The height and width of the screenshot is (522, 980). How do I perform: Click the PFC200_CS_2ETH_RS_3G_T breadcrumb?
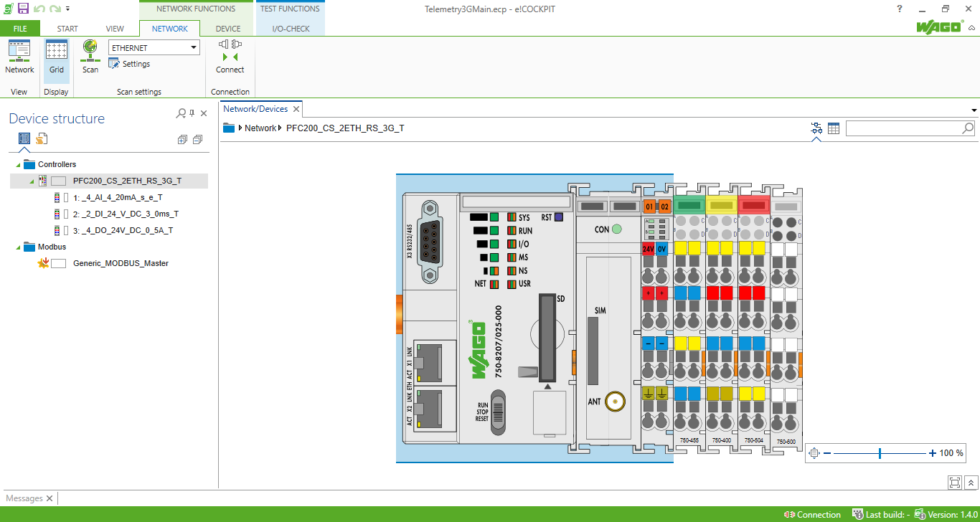click(345, 128)
